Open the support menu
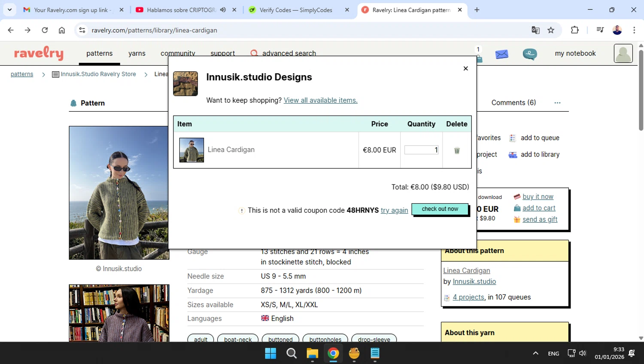644x364 pixels. click(x=222, y=53)
